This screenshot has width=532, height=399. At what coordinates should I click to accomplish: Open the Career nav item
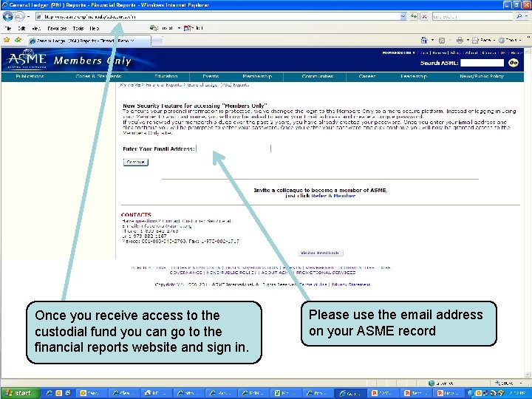[x=367, y=76]
